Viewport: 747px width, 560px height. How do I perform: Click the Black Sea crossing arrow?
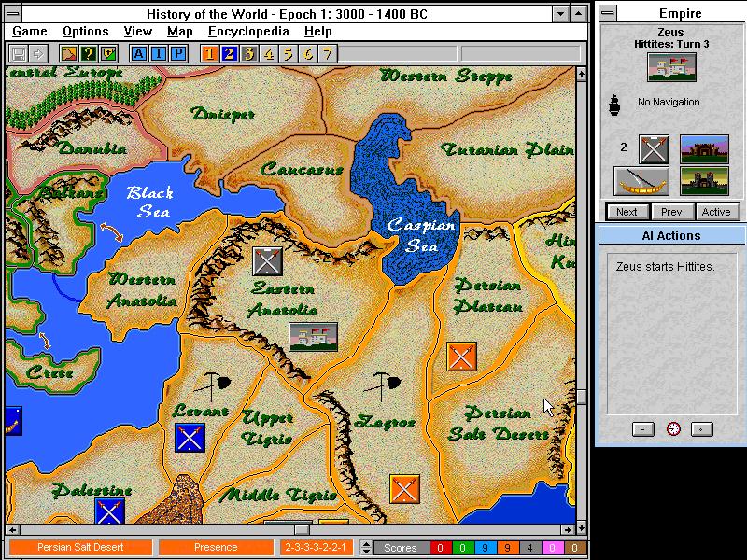tap(111, 231)
